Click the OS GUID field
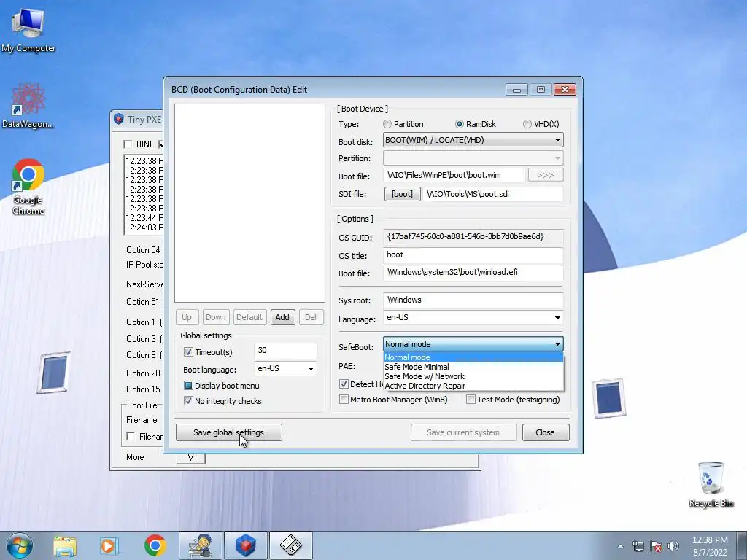The width and height of the screenshot is (747, 560). click(473, 237)
